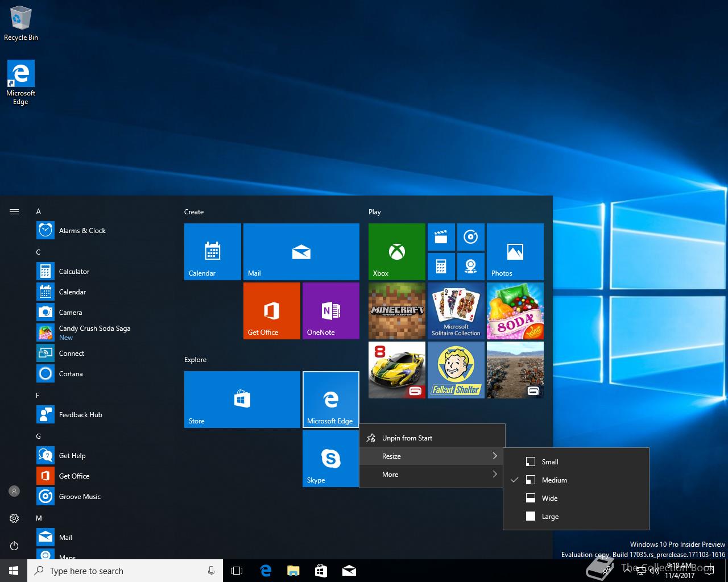This screenshot has width=728, height=582.
Task: Choose Large tile size
Action: [576, 517]
